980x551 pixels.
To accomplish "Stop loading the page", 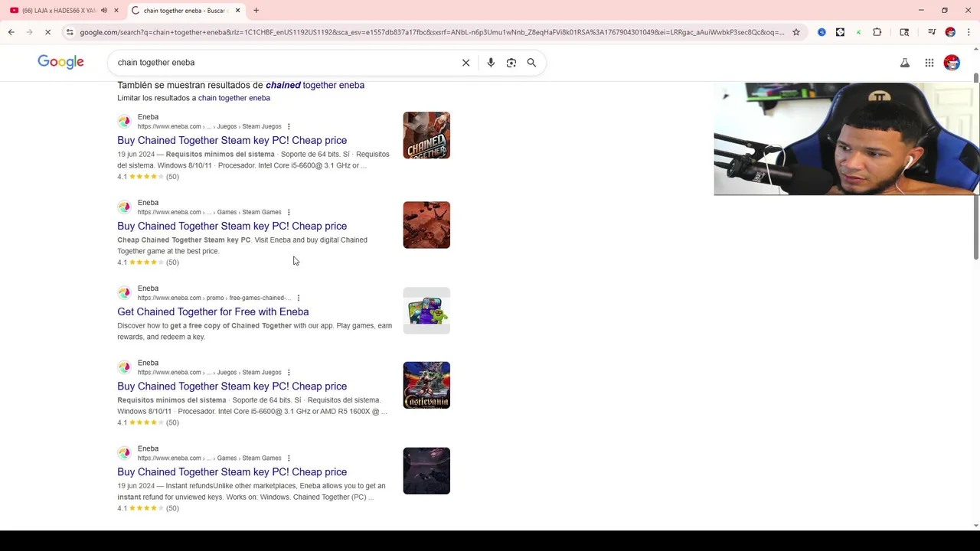I will coord(47,32).
